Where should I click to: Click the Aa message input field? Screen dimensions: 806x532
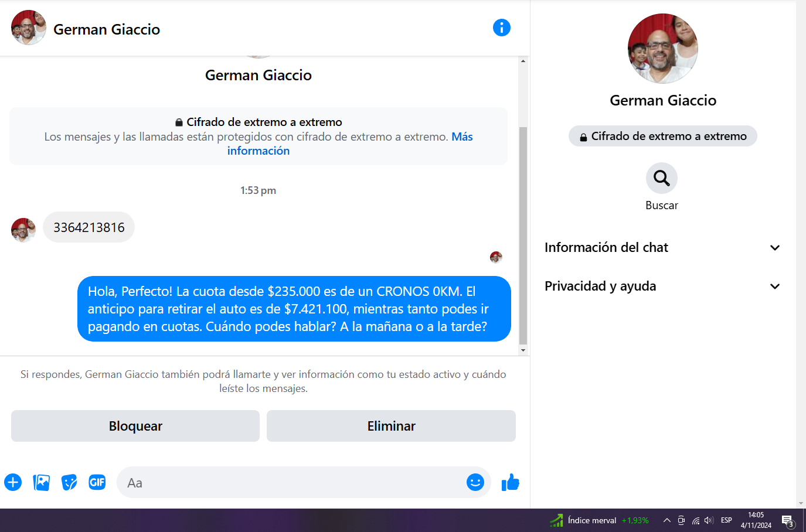(x=293, y=482)
